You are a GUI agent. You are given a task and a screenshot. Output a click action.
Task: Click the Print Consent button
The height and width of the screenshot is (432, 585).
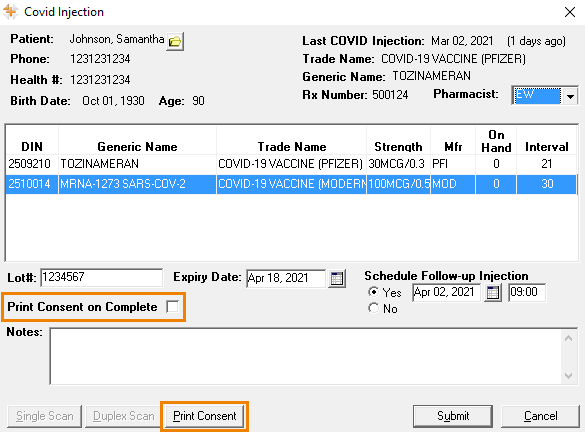pyautogui.click(x=204, y=416)
